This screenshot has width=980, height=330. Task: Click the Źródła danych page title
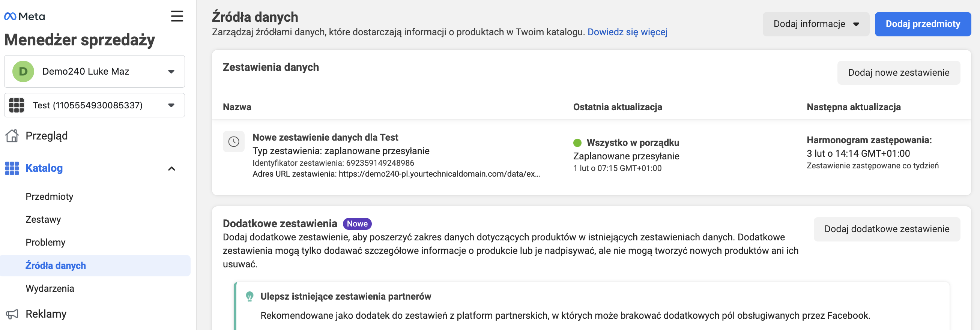coord(254,17)
